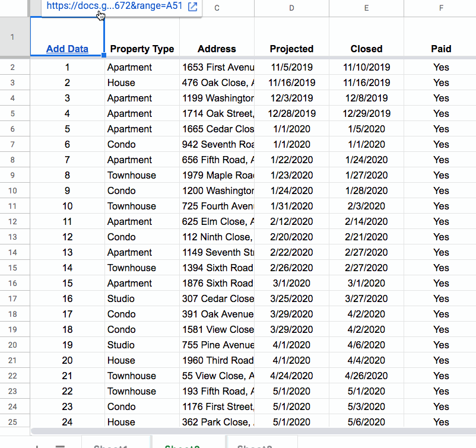Click the Closed date 4/6/2020
Screen dimensions: 476x448
click(366, 345)
